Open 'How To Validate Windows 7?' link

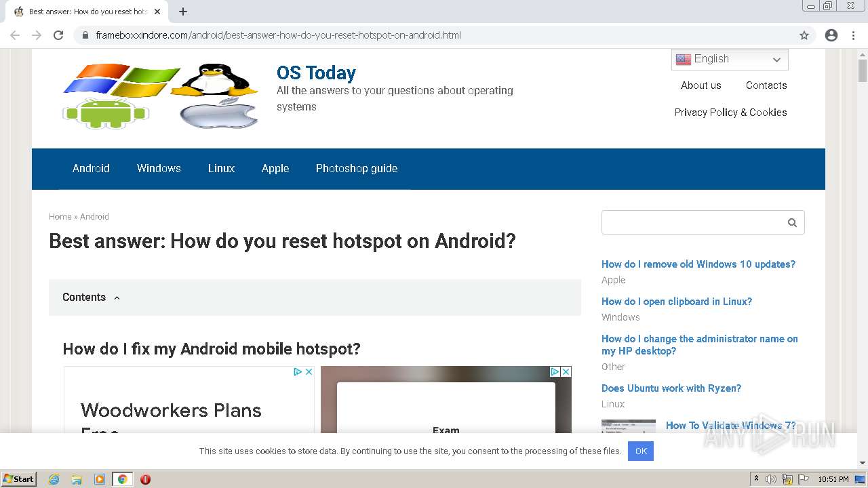731,426
